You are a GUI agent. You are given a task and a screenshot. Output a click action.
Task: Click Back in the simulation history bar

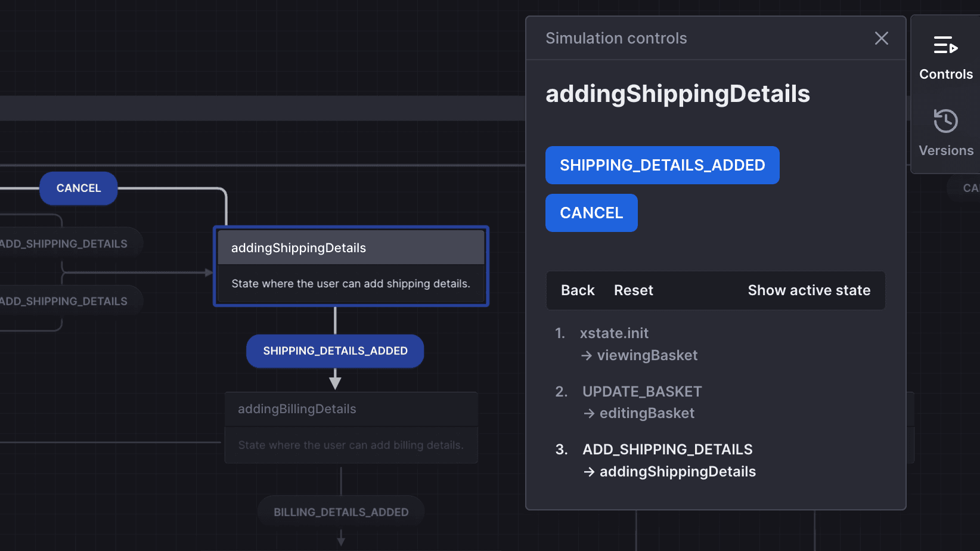(x=577, y=290)
